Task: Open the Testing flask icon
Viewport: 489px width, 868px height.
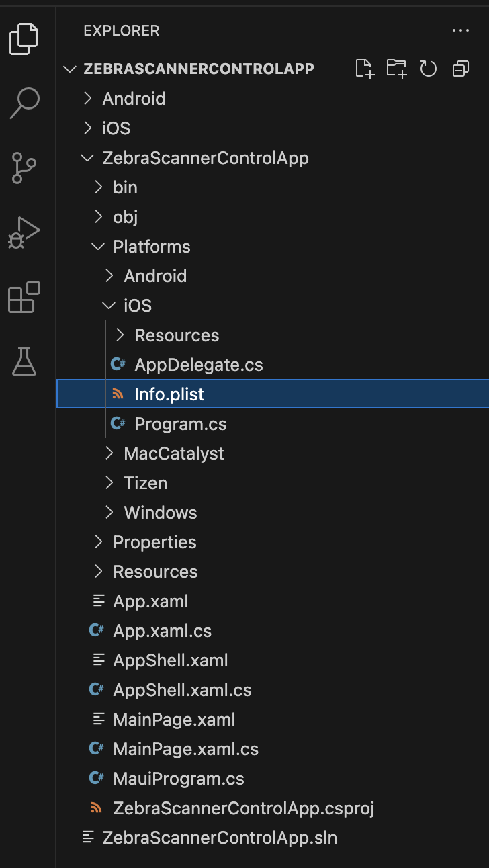Action: 24,361
